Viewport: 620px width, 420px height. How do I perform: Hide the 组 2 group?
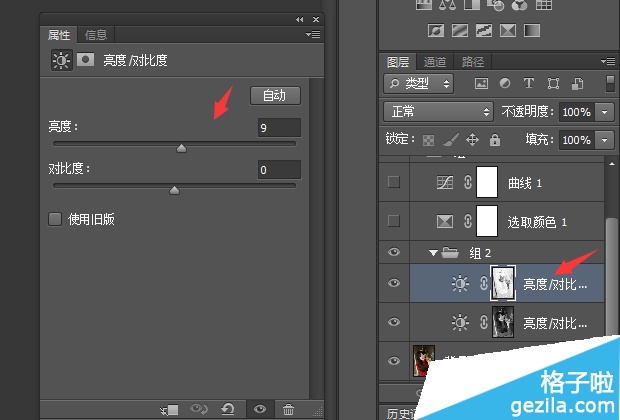pyautogui.click(x=394, y=253)
